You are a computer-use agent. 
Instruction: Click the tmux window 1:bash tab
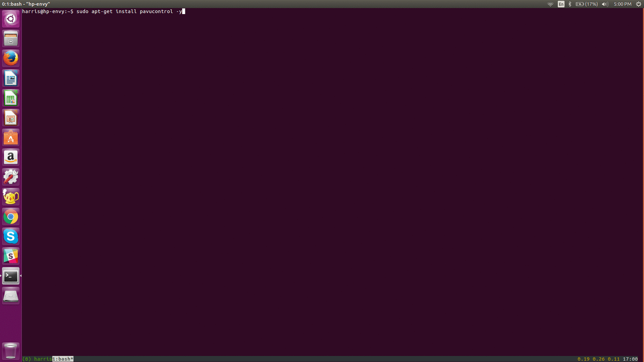point(63,359)
